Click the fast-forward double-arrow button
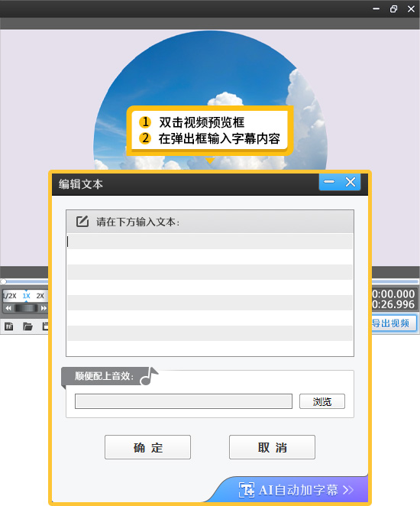Screen dimensions: 420x506 pyautogui.click(x=44, y=308)
